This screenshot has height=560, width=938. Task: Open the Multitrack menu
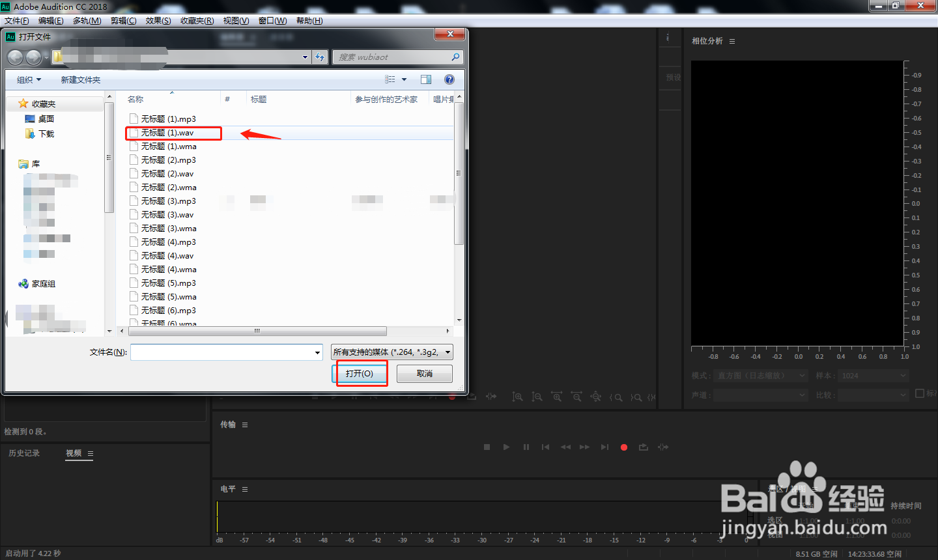coord(87,21)
